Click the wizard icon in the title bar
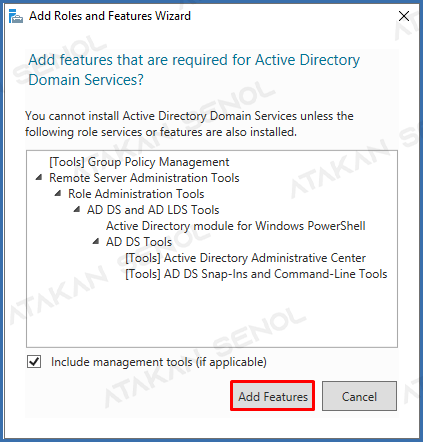The height and width of the screenshot is (442, 423). tap(16, 16)
